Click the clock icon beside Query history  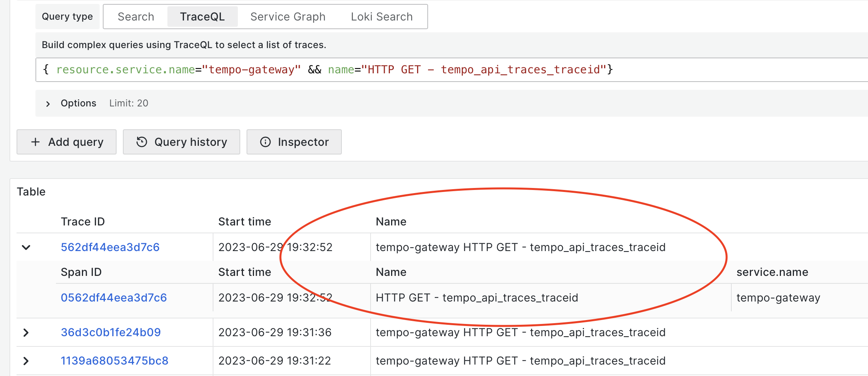point(142,142)
